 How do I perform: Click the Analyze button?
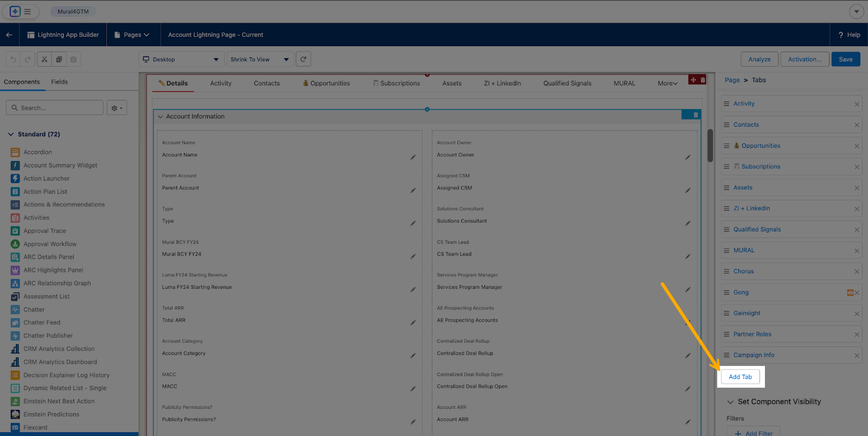coord(759,59)
